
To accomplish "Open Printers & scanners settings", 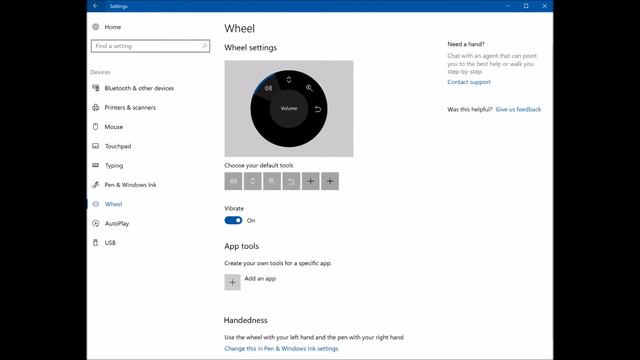I will pos(130,108).
